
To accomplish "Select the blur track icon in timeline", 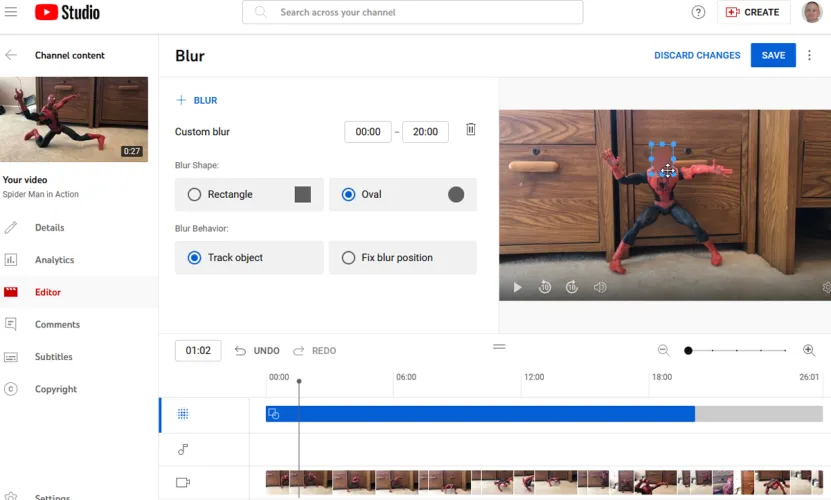I will (183, 414).
